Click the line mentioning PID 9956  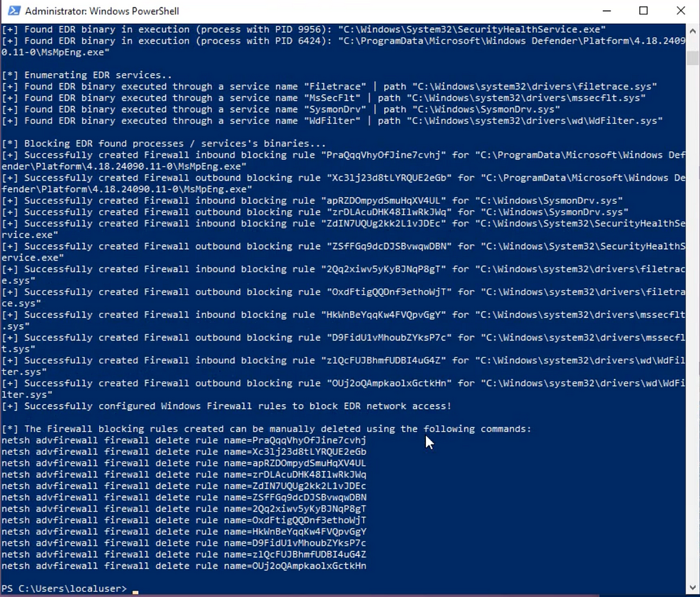tap(304, 29)
